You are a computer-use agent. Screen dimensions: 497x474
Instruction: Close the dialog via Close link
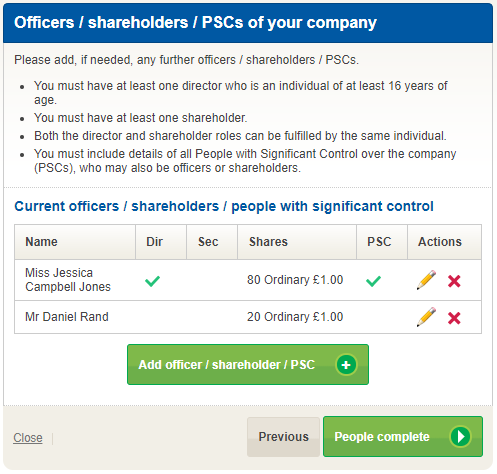[28, 438]
